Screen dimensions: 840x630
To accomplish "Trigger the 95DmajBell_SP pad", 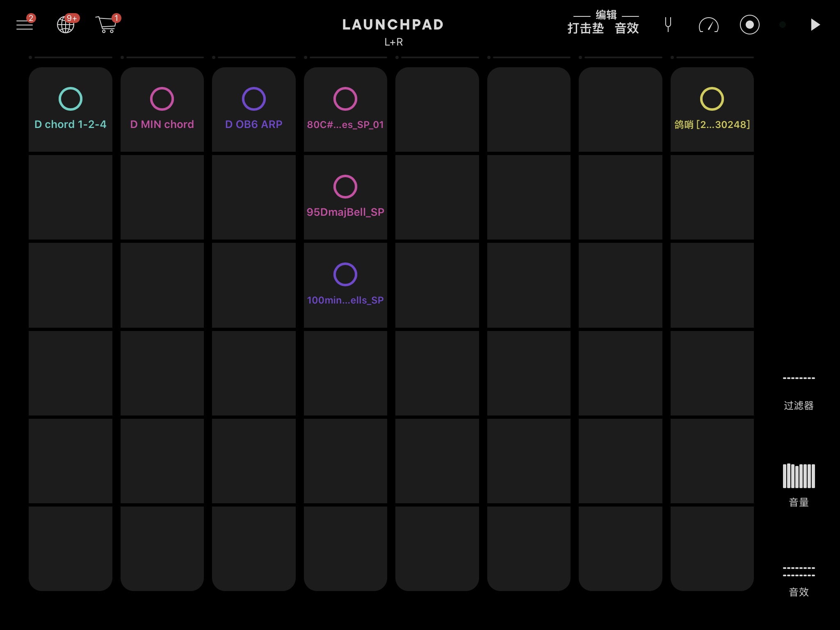I will [x=345, y=197].
